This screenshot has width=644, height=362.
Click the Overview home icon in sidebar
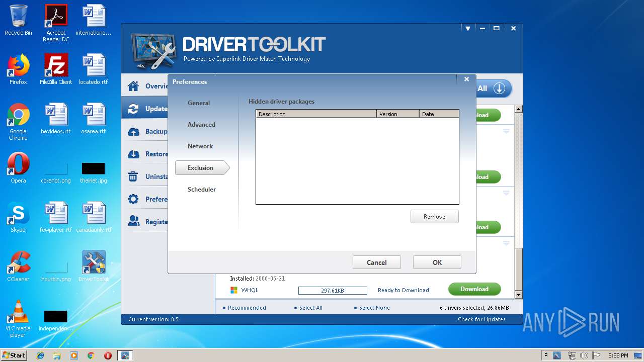tap(133, 86)
